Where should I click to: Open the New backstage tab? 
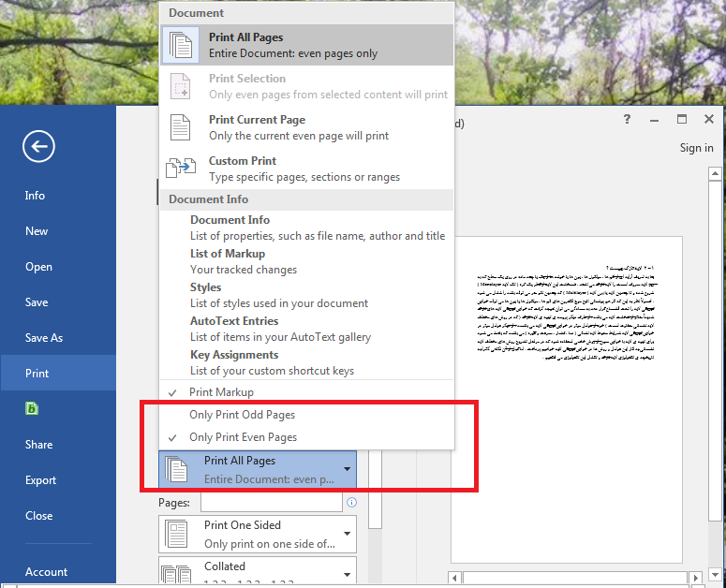pos(58,231)
